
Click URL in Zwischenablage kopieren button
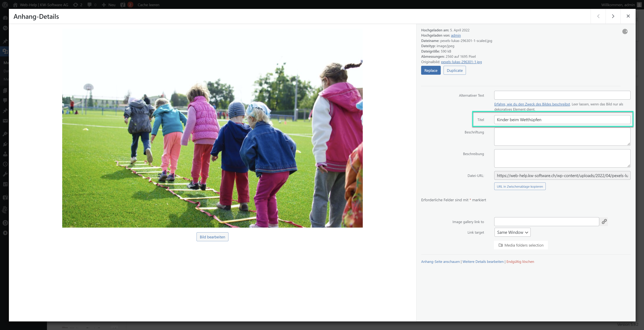click(x=520, y=186)
